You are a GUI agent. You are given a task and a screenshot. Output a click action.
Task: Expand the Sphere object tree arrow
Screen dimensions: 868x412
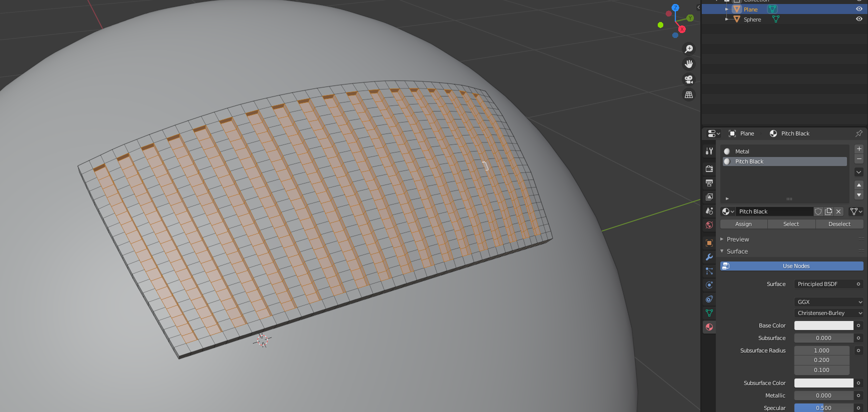click(727, 19)
